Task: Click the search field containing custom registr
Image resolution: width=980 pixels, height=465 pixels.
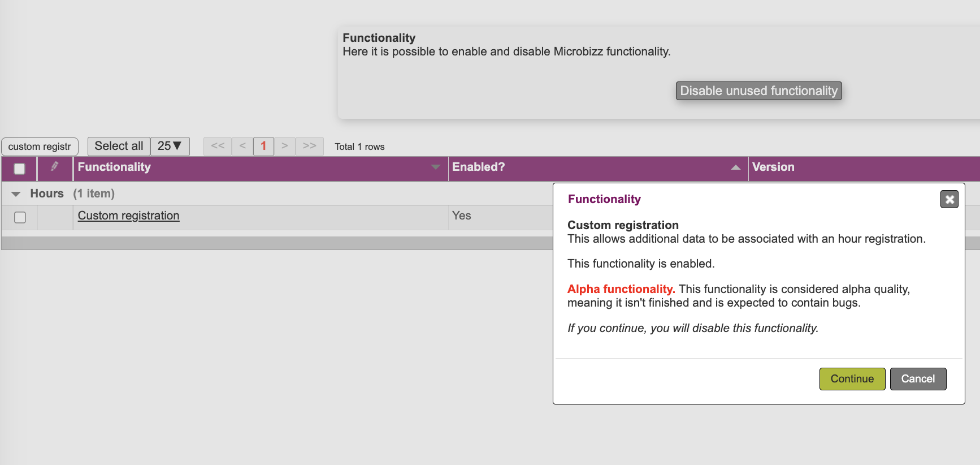Action: tap(40, 147)
